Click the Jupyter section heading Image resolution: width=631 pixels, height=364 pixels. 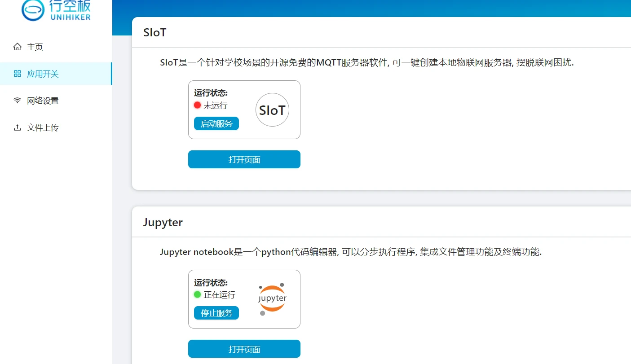163,222
